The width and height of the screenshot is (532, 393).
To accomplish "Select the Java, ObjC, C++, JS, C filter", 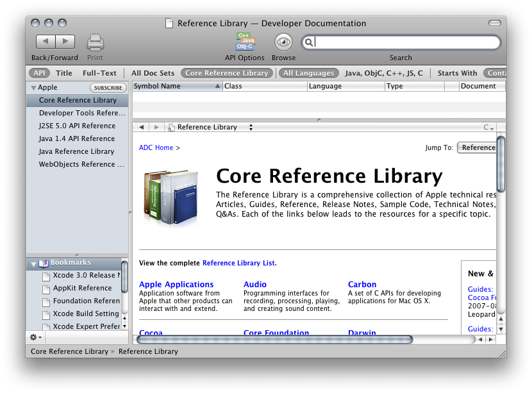I will click(384, 73).
